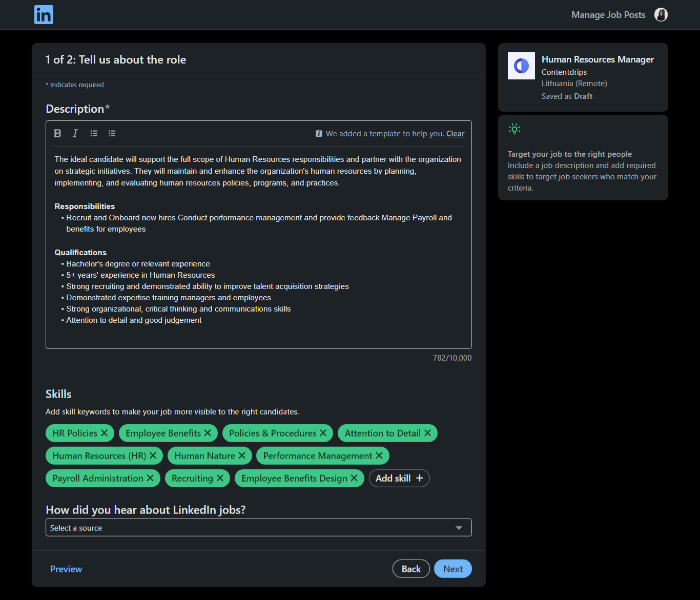Remove the 'Recruiting' skill
The width and height of the screenshot is (700, 600).
pyautogui.click(x=219, y=478)
